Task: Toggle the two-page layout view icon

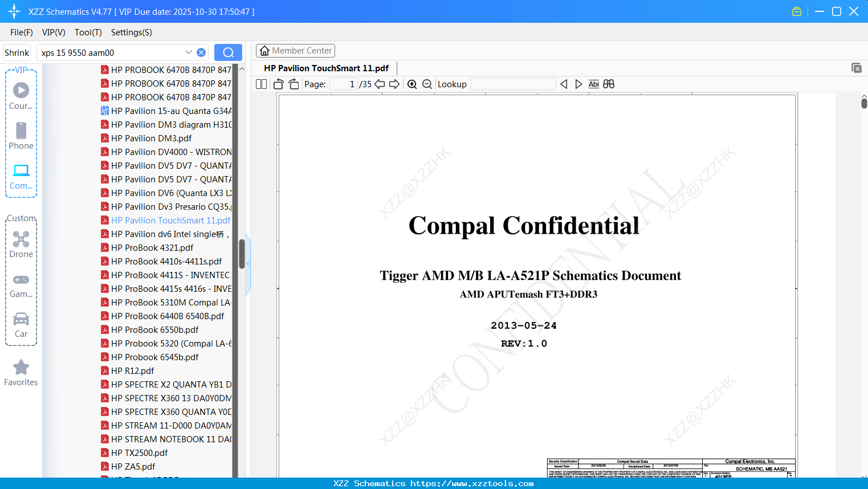Action: 261,84
